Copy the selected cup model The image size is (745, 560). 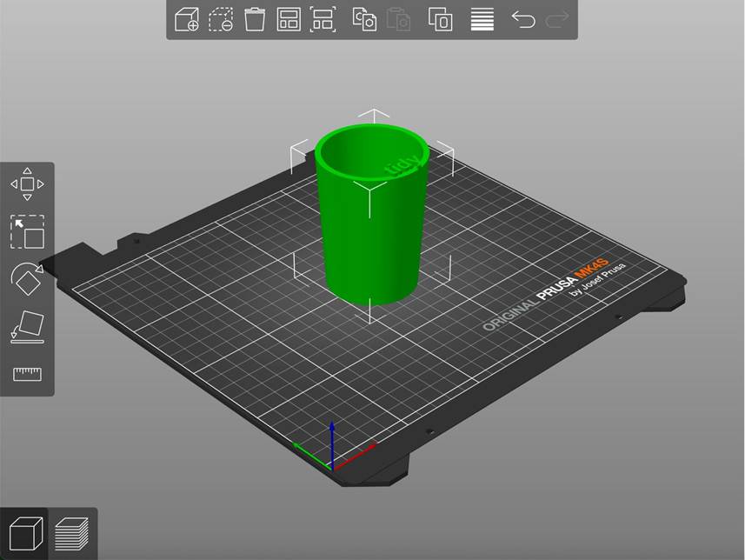coord(363,19)
